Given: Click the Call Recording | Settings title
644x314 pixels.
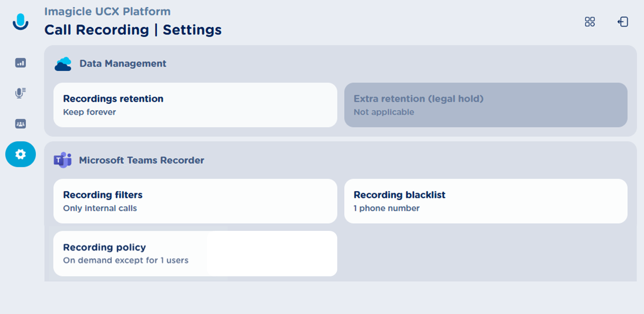Looking at the screenshot, I should click(133, 30).
